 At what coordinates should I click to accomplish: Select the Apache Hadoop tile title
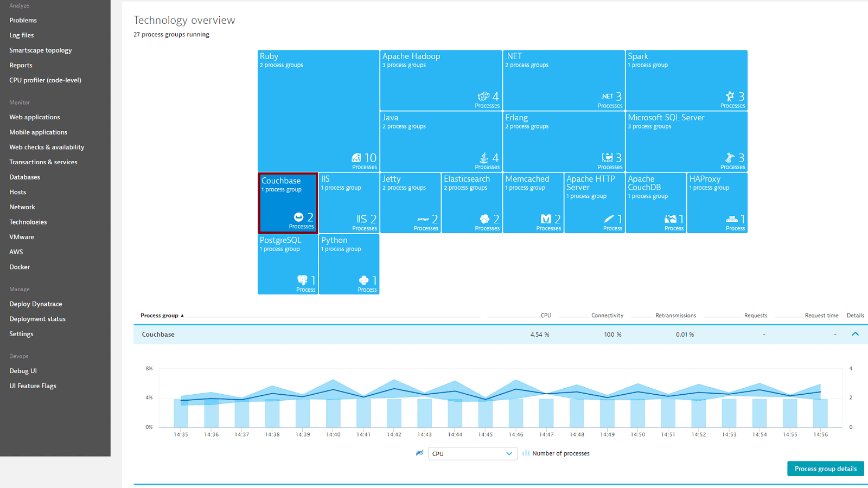[x=411, y=56]
